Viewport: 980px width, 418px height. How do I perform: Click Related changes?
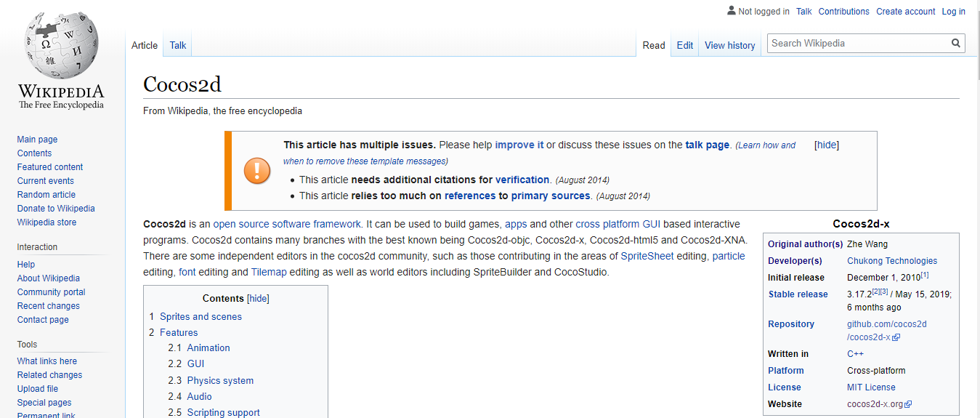(50, 375)
